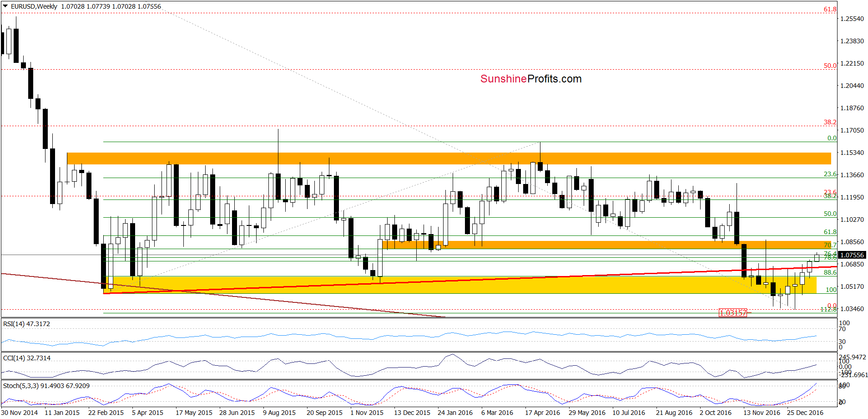
Task: Select the OHLC values 1.07028 1.07739 1.07028 1.07556
Action: (x=111, y=6)
